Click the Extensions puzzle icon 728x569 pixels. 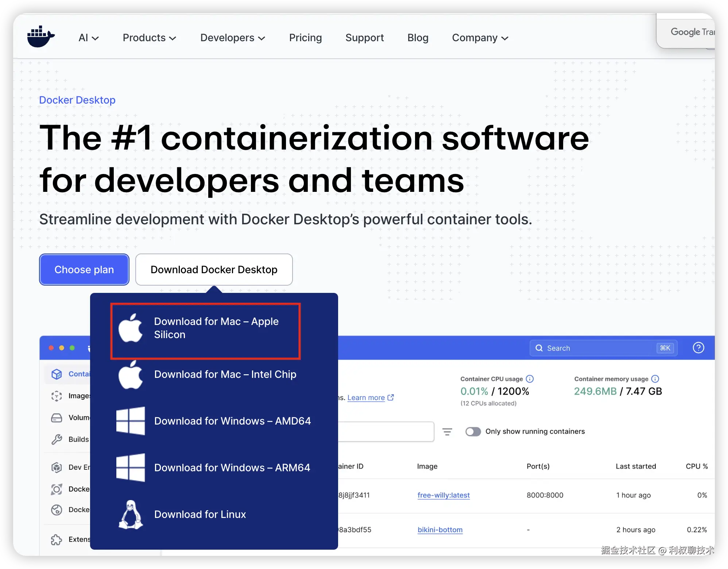pyautogui.click(x=57, y=539)
